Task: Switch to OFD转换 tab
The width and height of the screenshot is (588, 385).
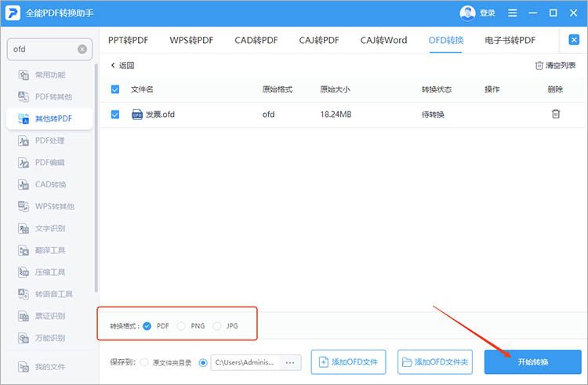Action: pos(446,40)
